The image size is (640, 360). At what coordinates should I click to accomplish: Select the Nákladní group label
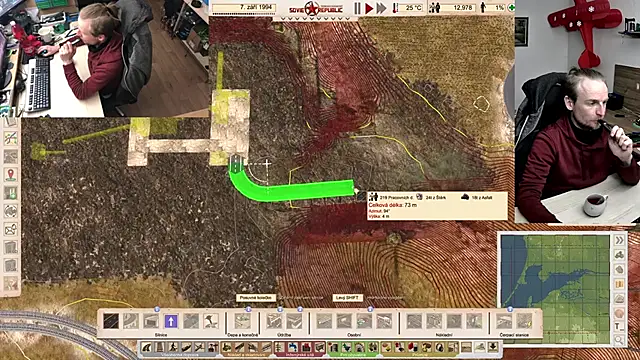444,335
